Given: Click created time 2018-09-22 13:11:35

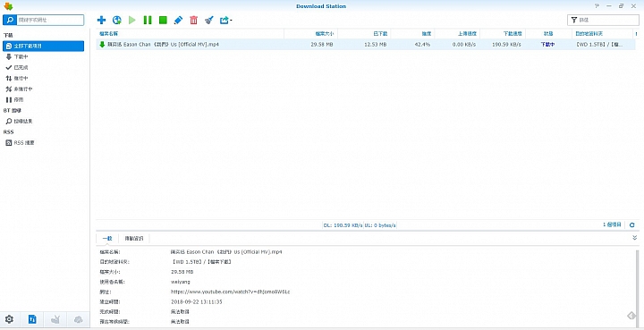Looking at the screenshot, I should coord(196,301).
